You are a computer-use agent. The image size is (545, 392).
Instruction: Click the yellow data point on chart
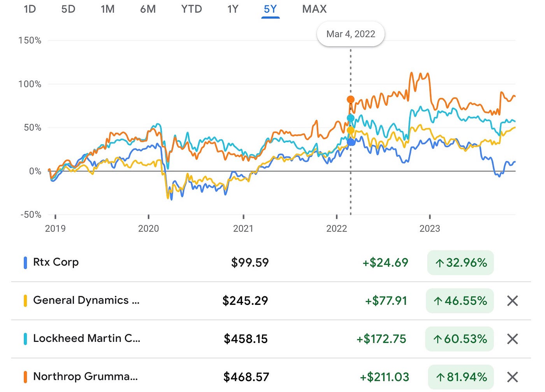pos(350,130)
